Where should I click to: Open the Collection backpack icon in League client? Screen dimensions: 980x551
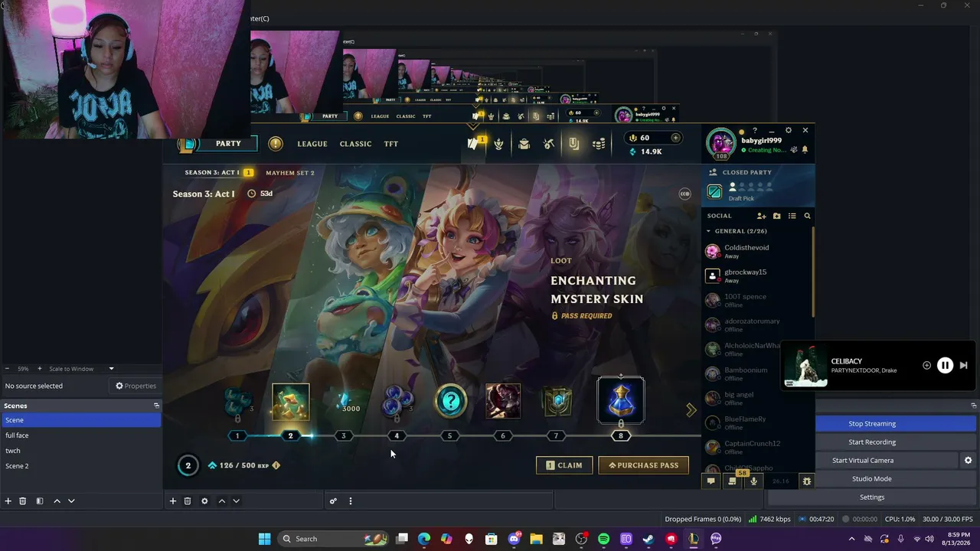coord(524,144)
